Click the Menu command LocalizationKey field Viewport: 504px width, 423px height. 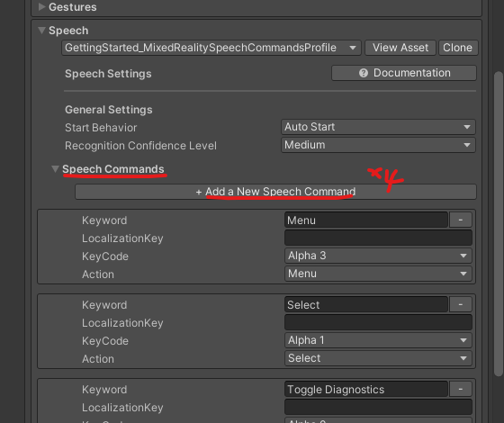tap(378, 238)
